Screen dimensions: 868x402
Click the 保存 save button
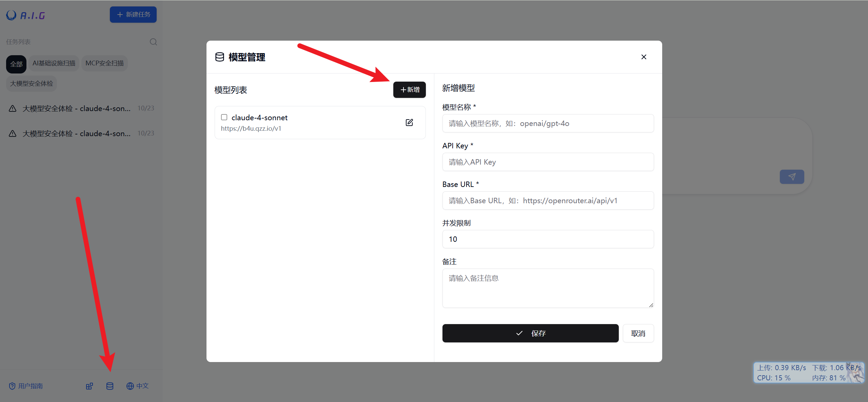(530, 333)
